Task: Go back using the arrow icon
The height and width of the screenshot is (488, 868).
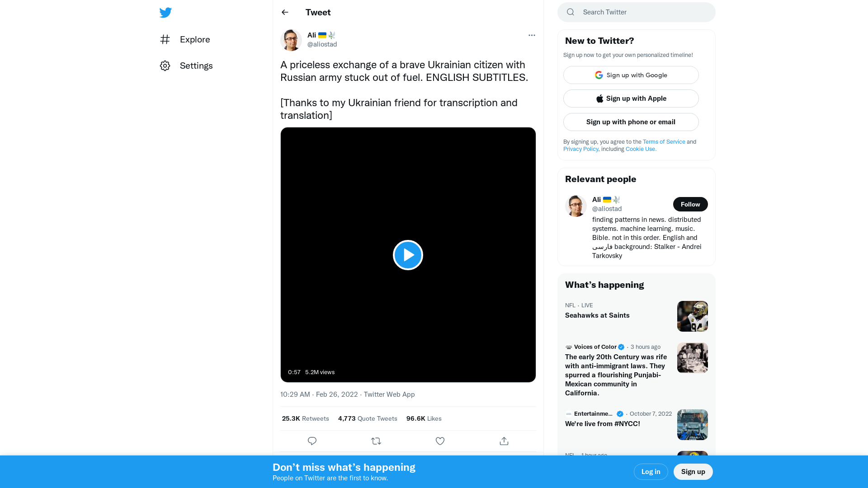Action: (x=285, y=12)
